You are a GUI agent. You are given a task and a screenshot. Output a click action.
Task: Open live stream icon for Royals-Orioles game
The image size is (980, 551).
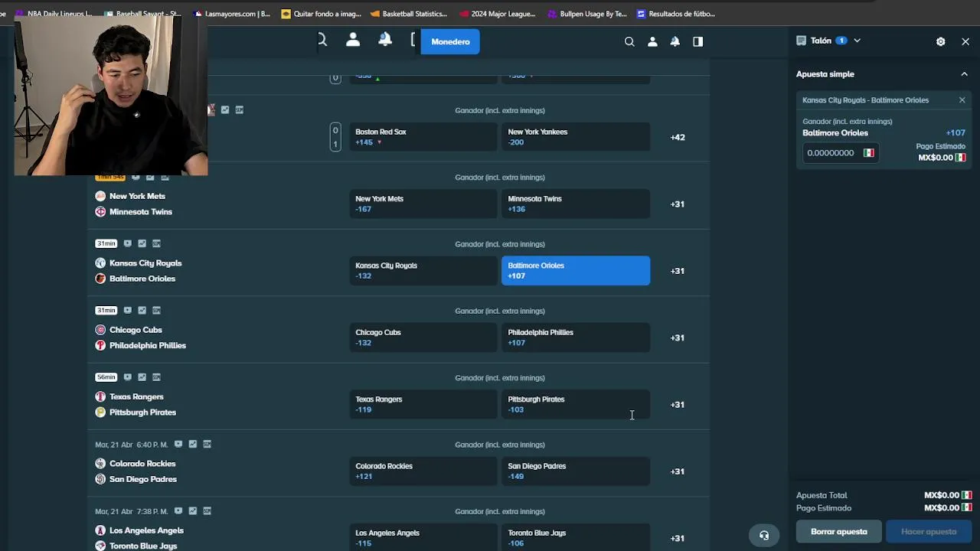coord(128,243)
